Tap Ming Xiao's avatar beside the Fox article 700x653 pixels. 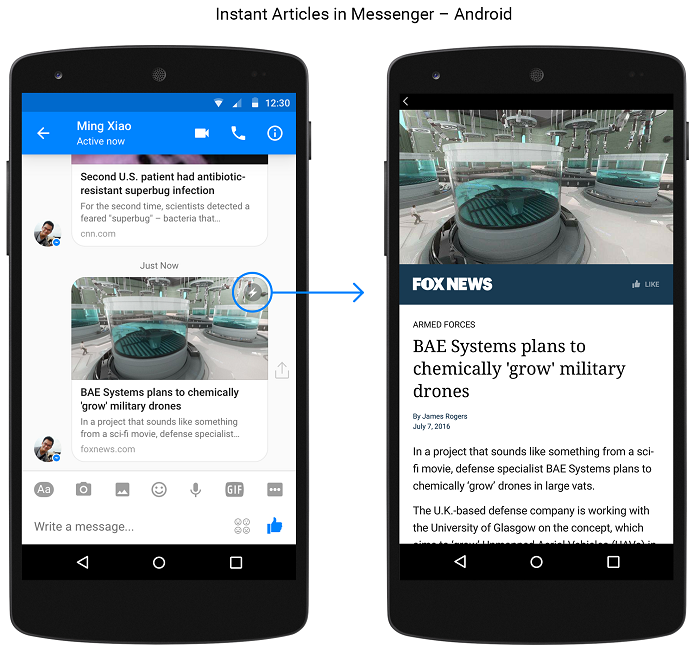(48, 449)
